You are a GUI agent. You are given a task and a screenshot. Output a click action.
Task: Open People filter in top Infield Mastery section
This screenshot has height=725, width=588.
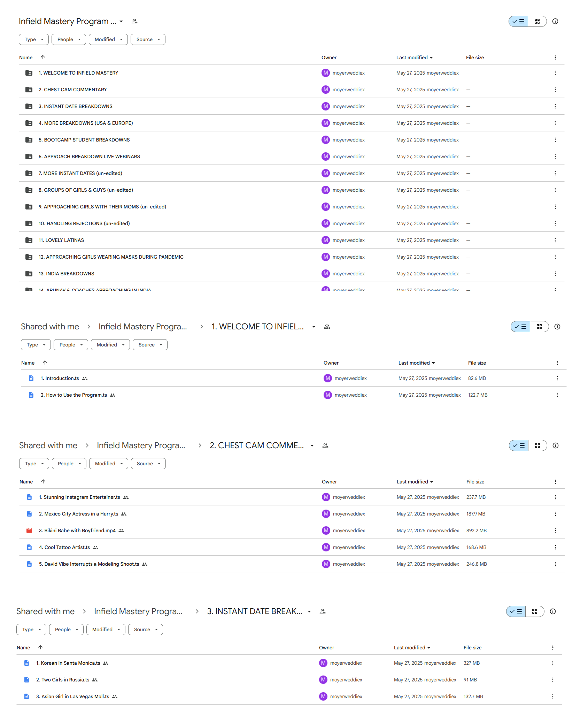coord(69,39)
